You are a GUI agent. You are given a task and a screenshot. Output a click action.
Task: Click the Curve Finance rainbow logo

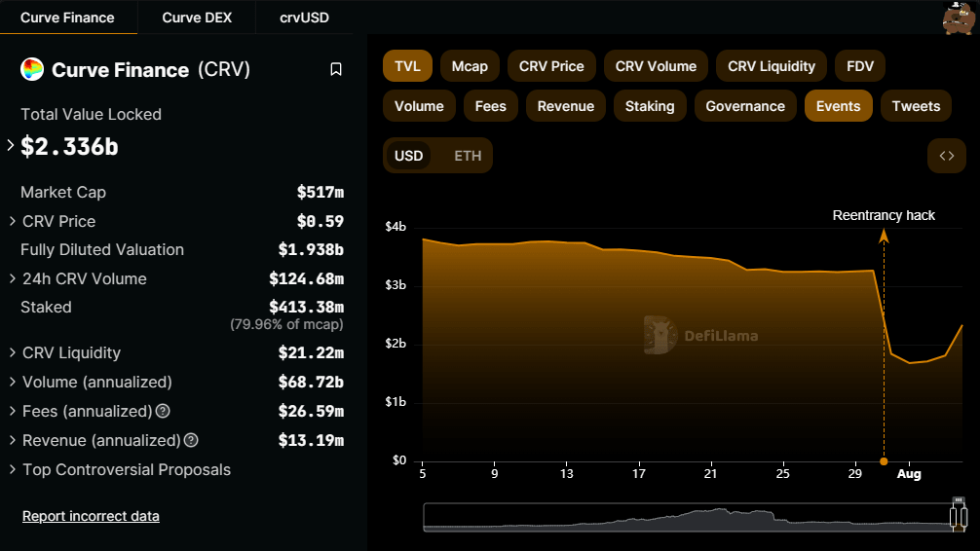tap(32, 70)
